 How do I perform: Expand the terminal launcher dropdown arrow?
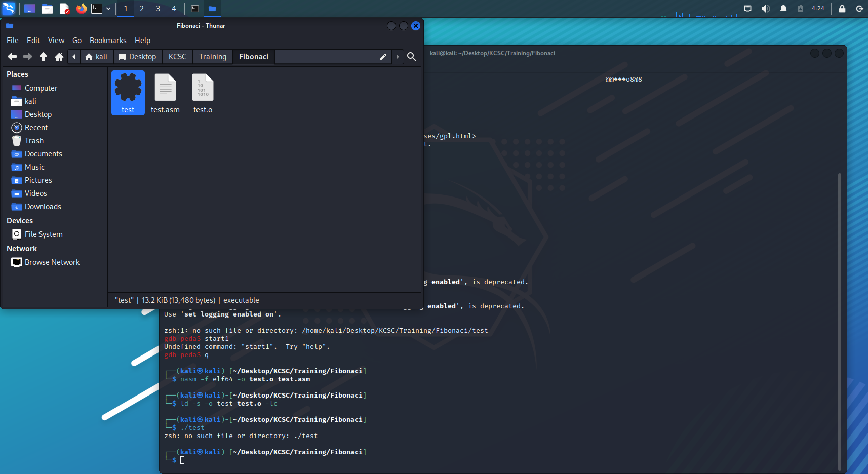coord(108,9)
